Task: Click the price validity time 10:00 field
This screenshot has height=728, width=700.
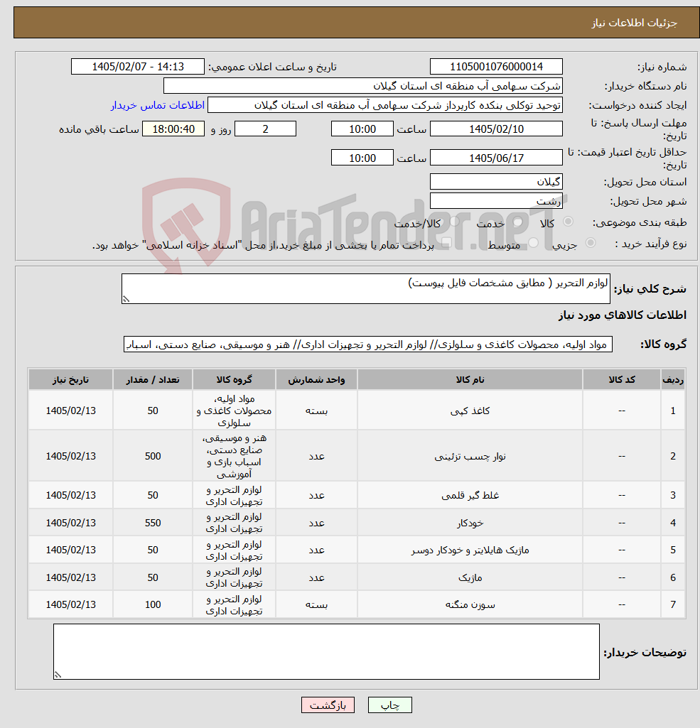Action: [x=362, y=158]
